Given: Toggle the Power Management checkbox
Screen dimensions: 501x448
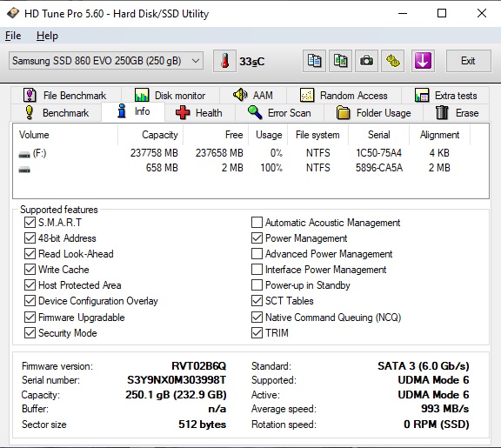Looking at the screenshot, I should pyautogui.click(x=257, y=237).
